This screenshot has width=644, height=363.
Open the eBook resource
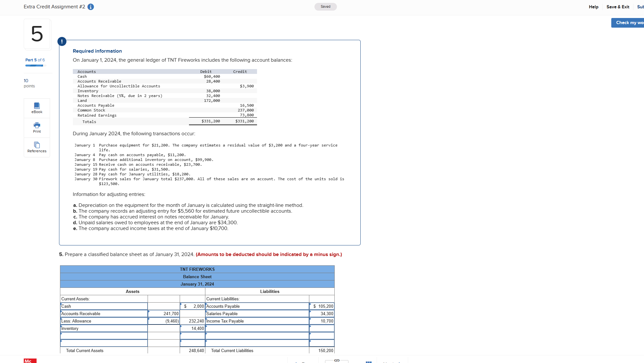coord(37,108)
